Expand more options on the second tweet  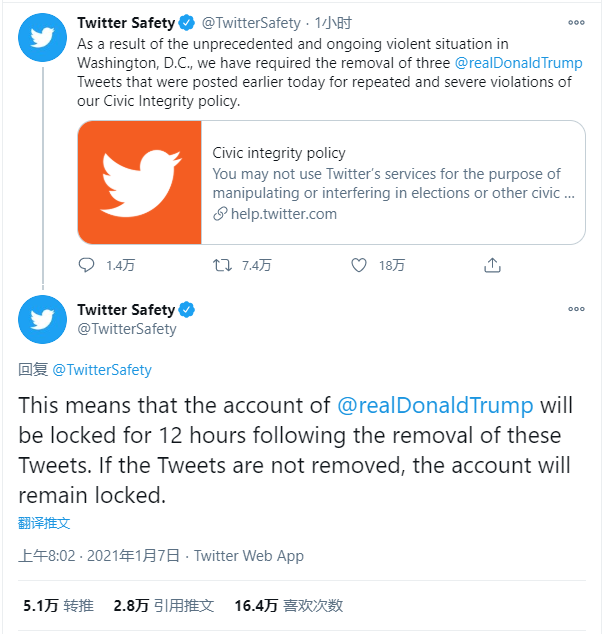576,309
